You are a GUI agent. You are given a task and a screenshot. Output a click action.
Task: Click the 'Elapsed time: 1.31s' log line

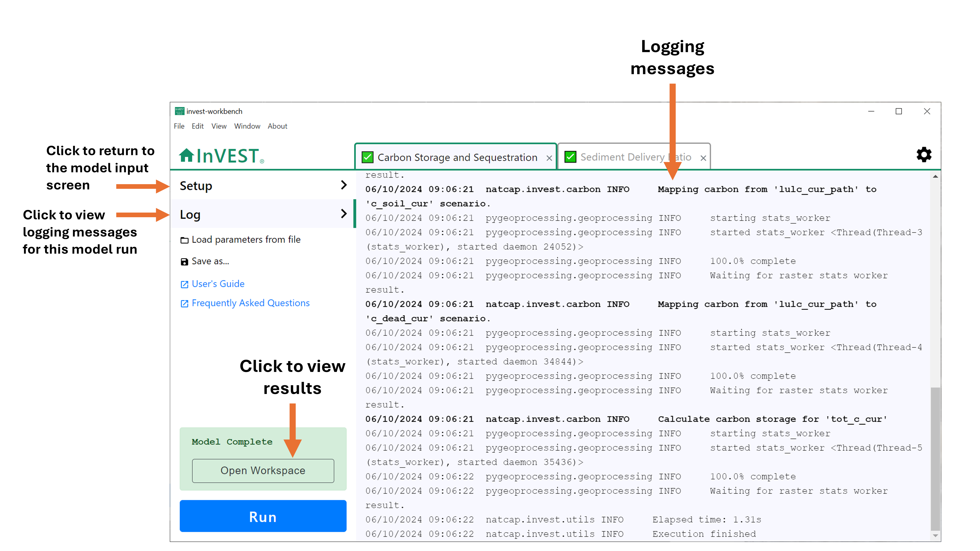[563, 520]
